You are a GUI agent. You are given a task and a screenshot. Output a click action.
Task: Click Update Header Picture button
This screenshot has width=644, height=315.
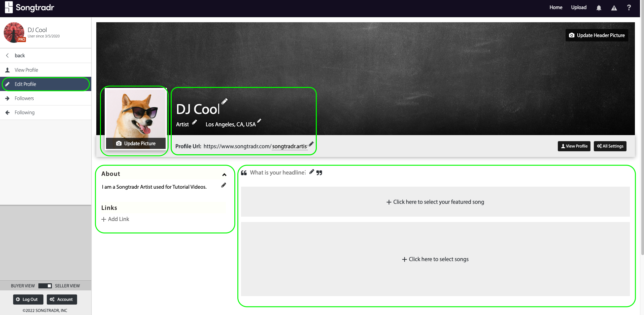pyautogui.click(x=597, y=35)
